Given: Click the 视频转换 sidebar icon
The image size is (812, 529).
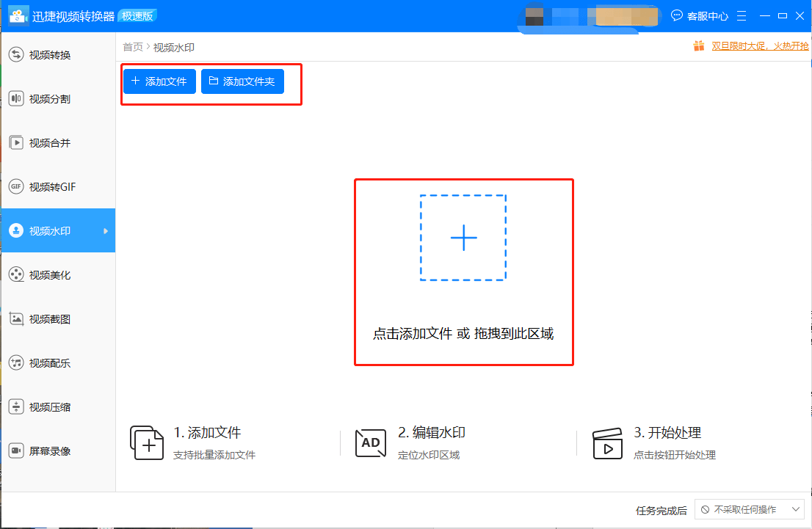Looking at the screenshot, I should pyautogui.click(x=16, y=55).
